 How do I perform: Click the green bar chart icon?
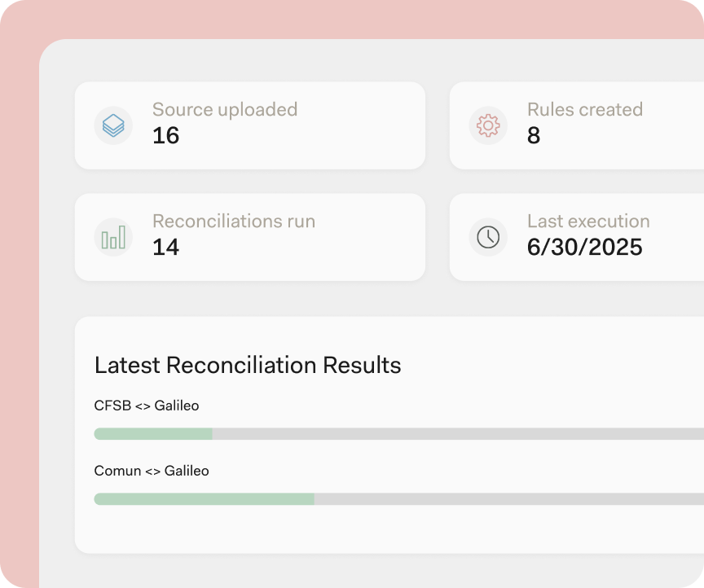click(x=113, y=237)
